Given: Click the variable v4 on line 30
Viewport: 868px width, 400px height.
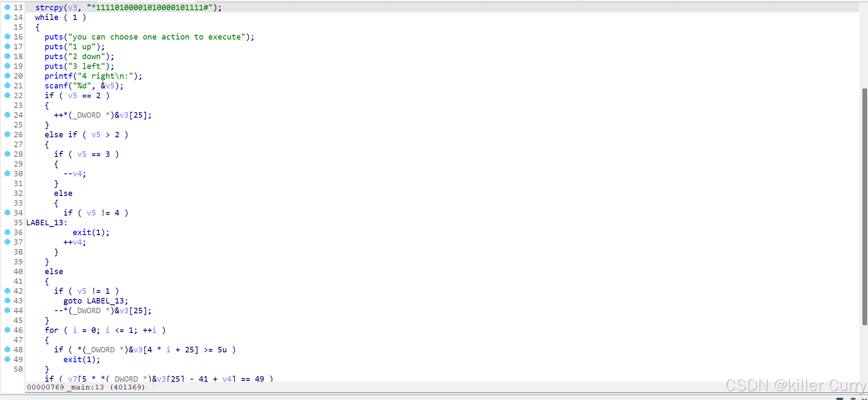Looking at the screenshot, I should pos(78,173).
